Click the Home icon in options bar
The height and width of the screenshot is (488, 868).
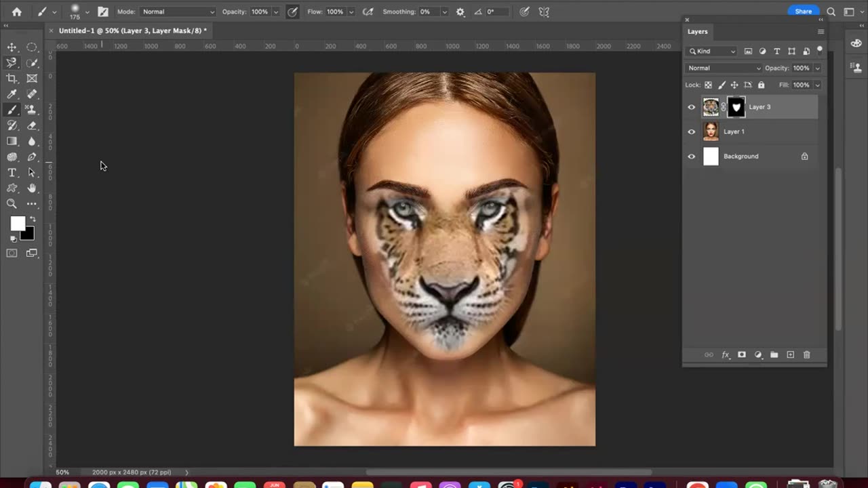16,12
